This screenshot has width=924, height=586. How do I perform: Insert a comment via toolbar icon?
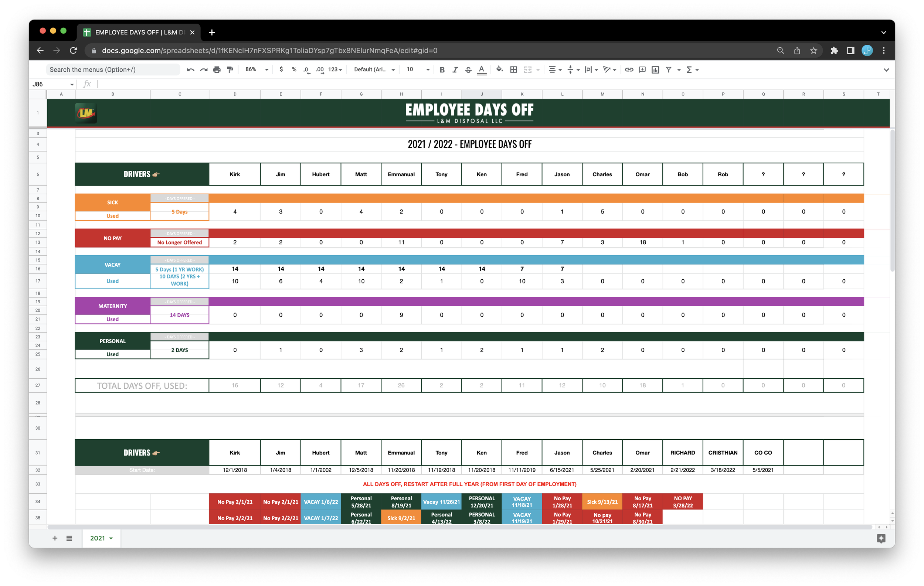coord(642,69)
